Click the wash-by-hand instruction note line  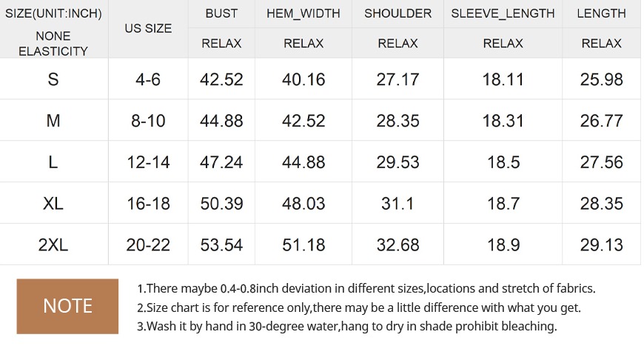[x=347, y=326]
